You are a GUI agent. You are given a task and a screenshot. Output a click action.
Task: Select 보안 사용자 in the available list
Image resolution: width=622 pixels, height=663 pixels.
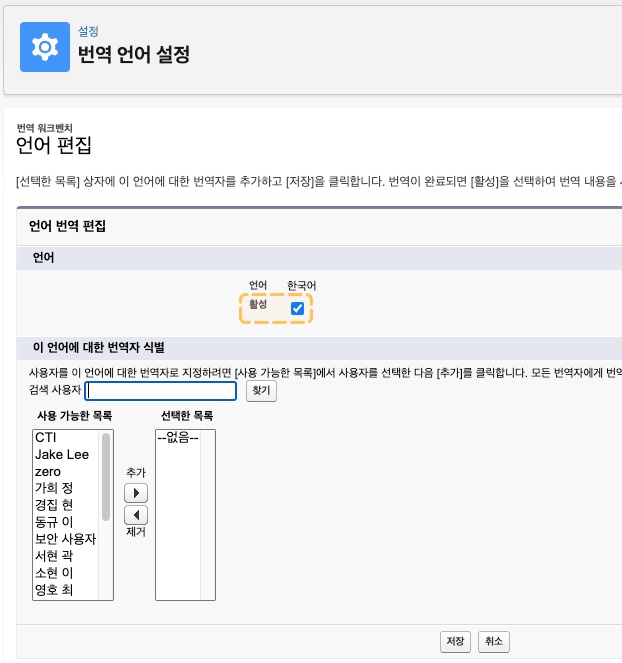tap(66, 539)
